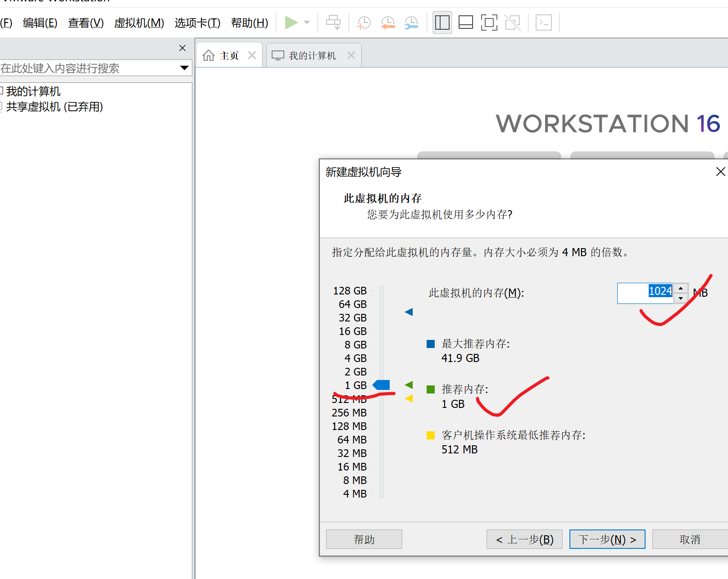Open the console view toolbar icon
Screen dimensions: 728x579
coord(544,23)
